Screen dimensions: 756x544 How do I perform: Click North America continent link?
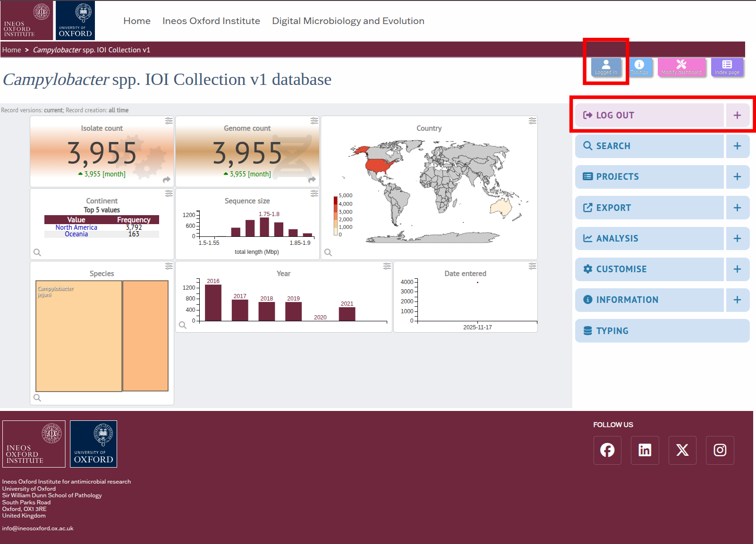(76, 227)
